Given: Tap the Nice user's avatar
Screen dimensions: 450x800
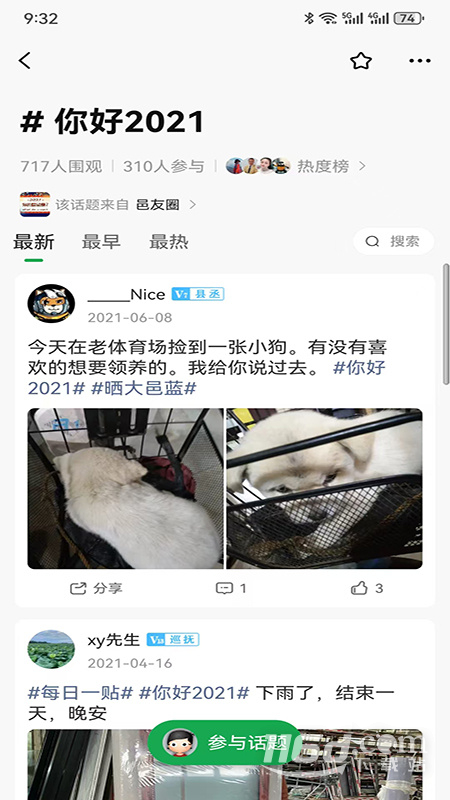Looking at the screenshot, I should pyautogui.click(x=51, y=303).
